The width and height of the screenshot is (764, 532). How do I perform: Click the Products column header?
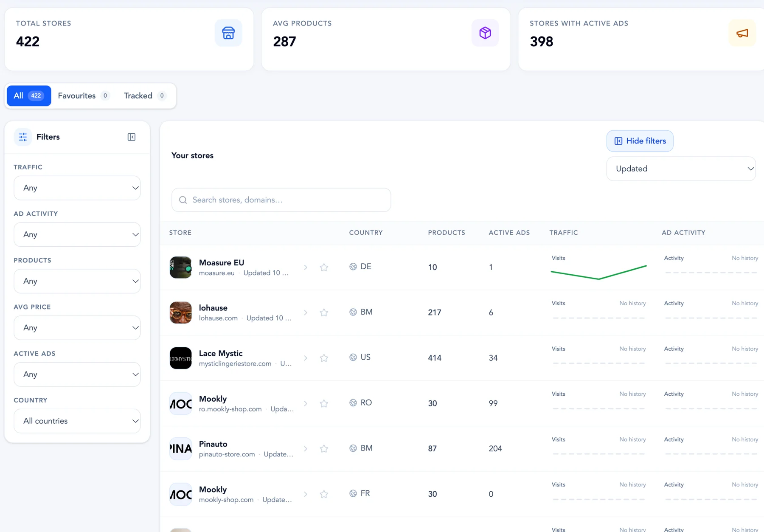coord(447,233)
